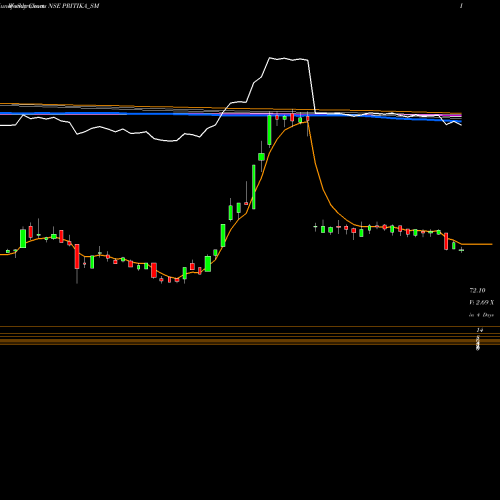The height and width of the screenshot is (500, 500).
Task: Select the 72.10 last price value
Action: click(477, 291)
